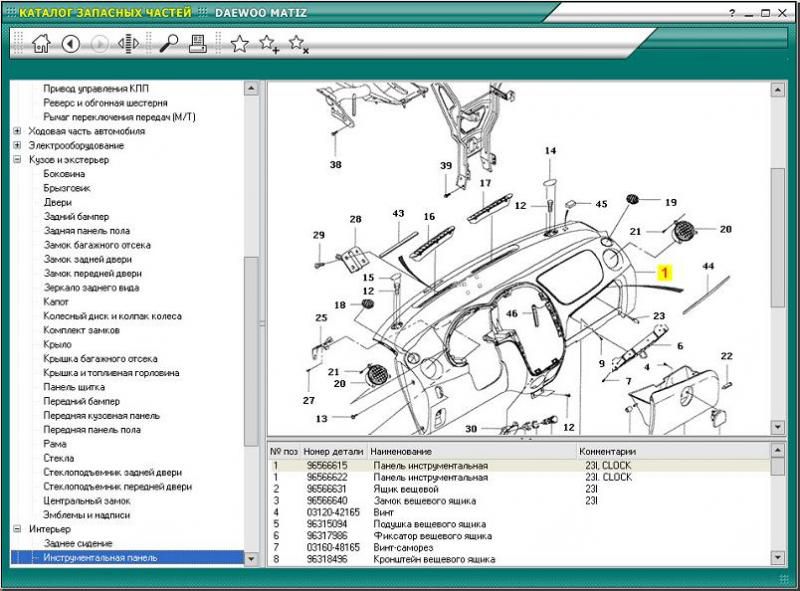The width and height of the screenshot is (800, 591).
Task: Select the Ящик вещевой parts row
Action: pos(406,489)
